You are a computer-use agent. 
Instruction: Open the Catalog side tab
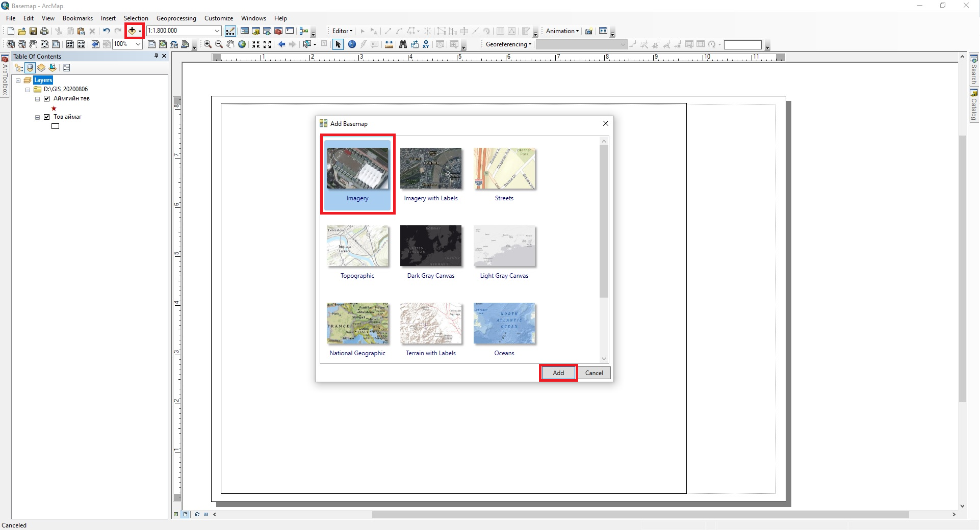[x=974, y=105]
